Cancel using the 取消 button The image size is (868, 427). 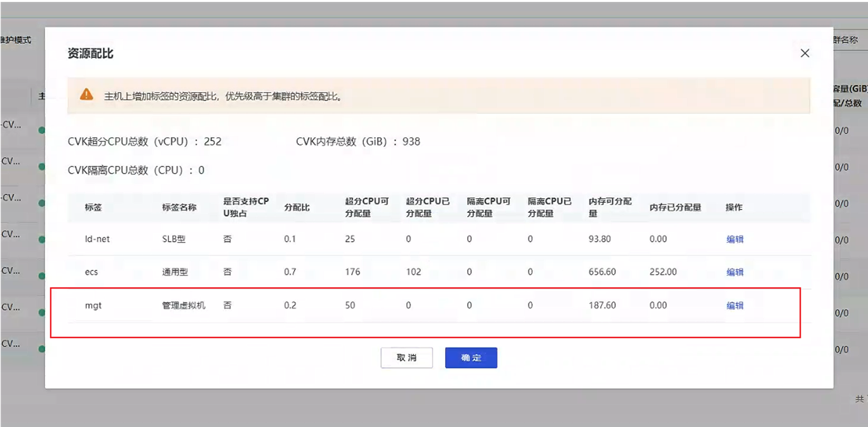(407, 358)
